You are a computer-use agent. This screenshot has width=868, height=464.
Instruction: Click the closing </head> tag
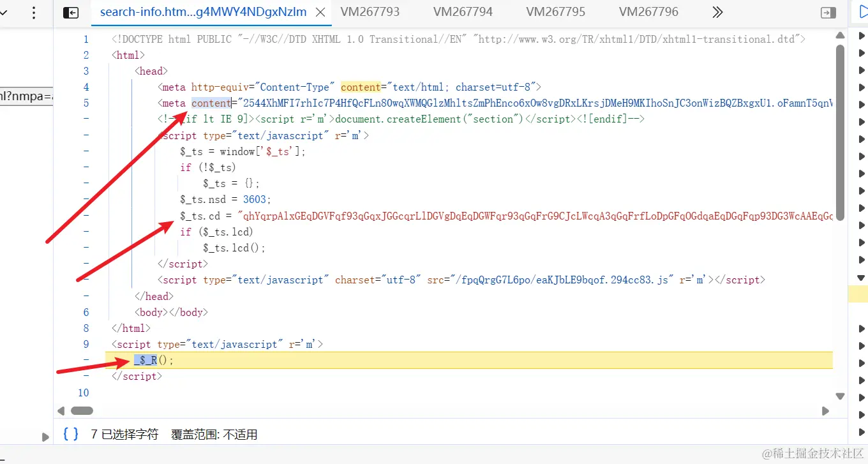[154, 296]
